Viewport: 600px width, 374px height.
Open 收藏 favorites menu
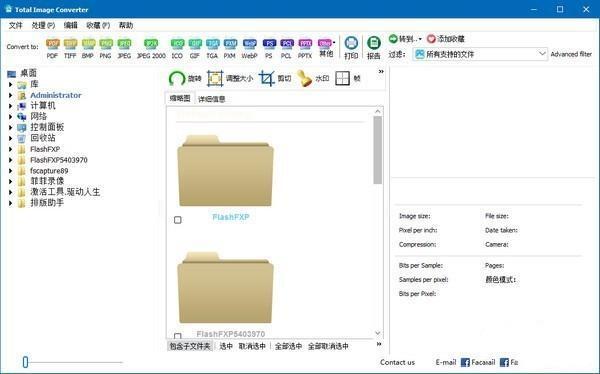[98, 25]
